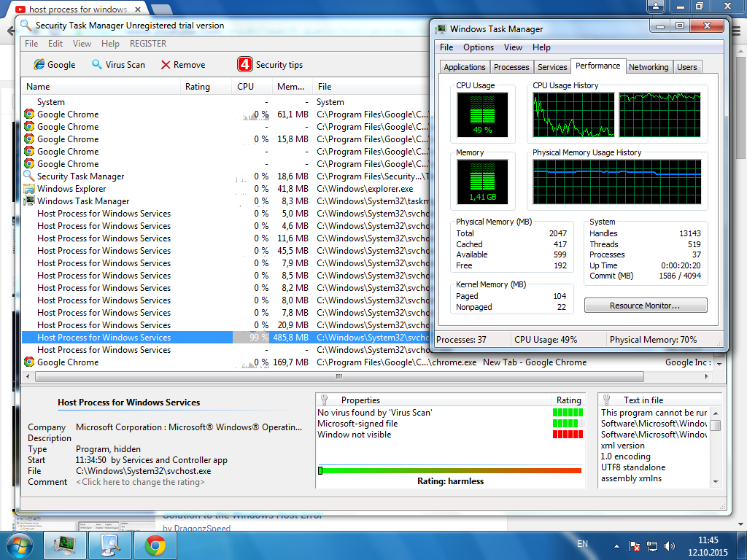Viewport: 747px width, 560px height.
Task: Click the Resource Monitor button
Action: 646,306
